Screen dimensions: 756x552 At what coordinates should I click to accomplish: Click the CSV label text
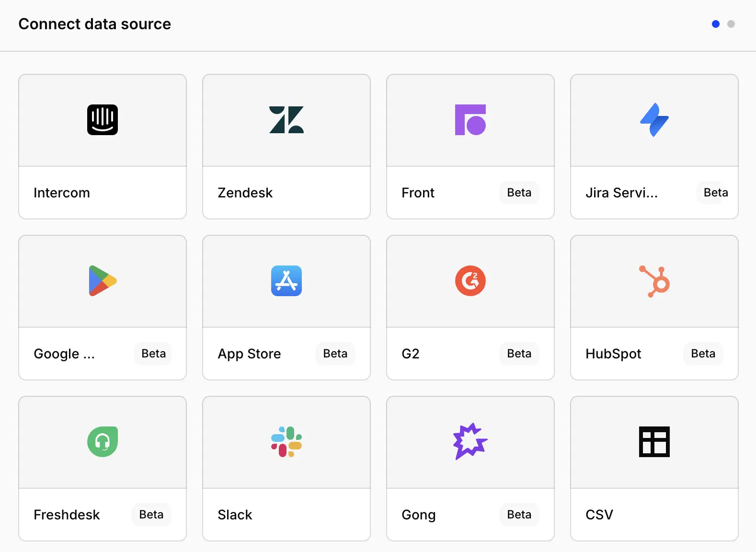(x=599, y=515)
